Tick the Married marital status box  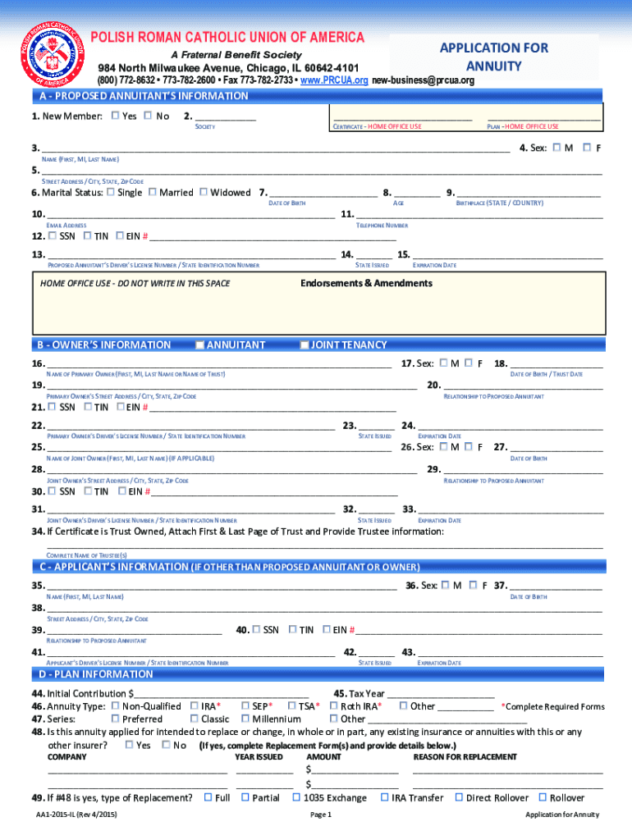point(152,192)
